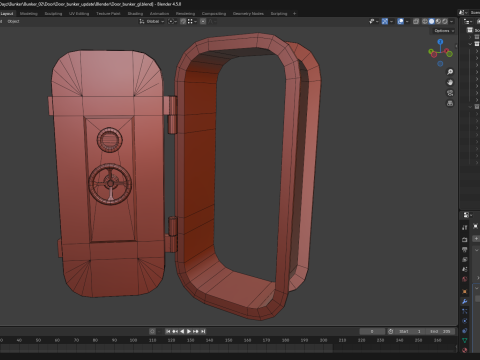The height and width of the screenshot is (360, 480).
Task: Open the Sculpting workspace tab
Action: [53, 14]
